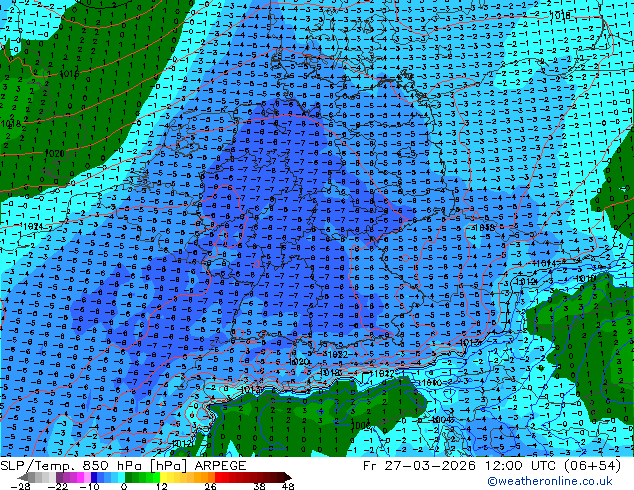Click the '26' legend scale value
634x490 pixels.
point(210,486)
